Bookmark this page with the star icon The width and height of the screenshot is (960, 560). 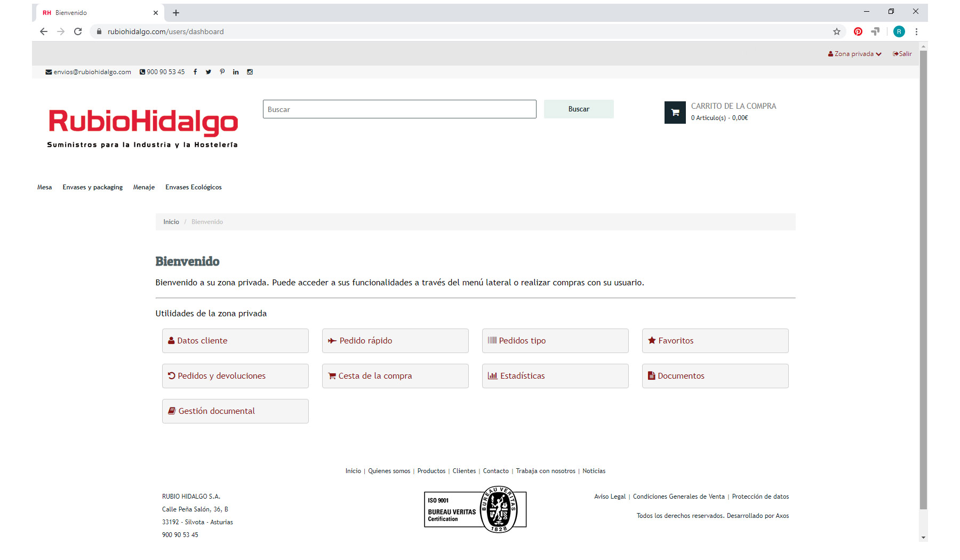point(837,31)
